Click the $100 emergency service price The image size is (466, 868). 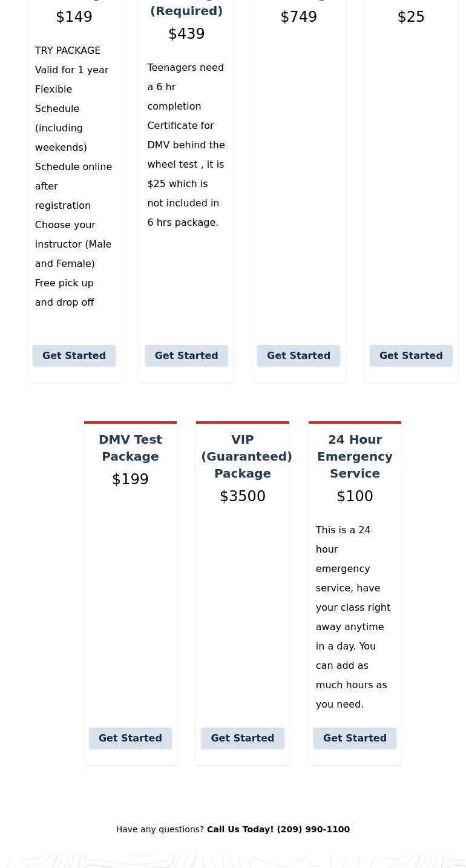tap(355, 496)
